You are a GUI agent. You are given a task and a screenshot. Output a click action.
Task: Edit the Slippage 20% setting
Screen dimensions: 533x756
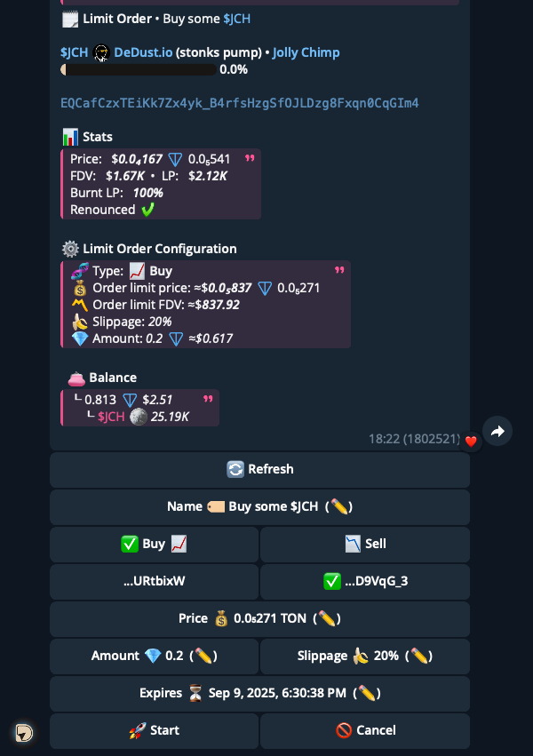point(365,657)
